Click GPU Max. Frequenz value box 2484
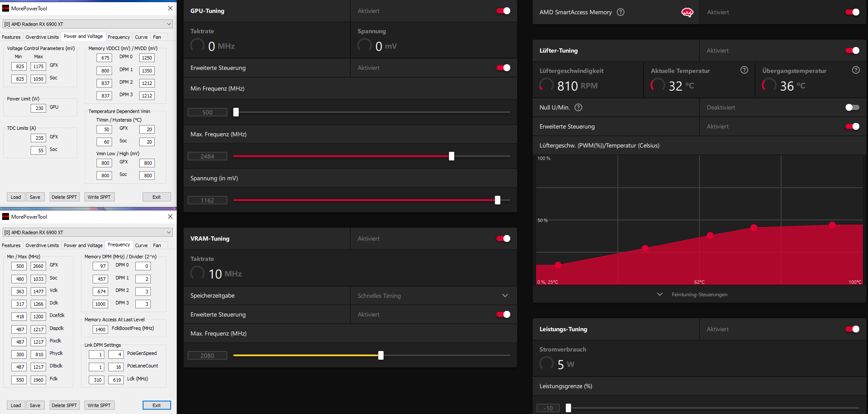Viewport: 868px width, 414px height. 207,156
